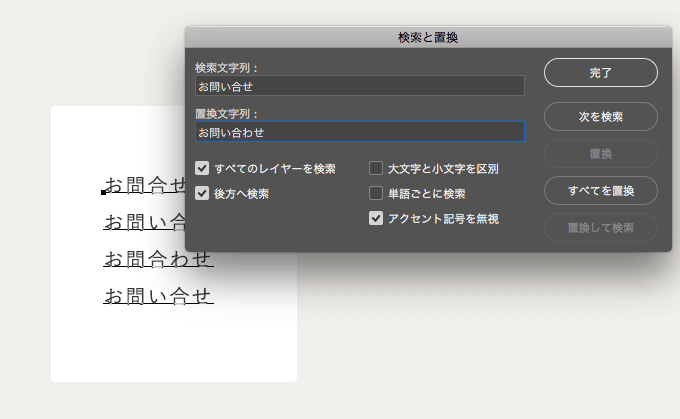Click the first お問合せ text line on canvas
The width and height of the screenshot is (680, 419).
(145, 185)
